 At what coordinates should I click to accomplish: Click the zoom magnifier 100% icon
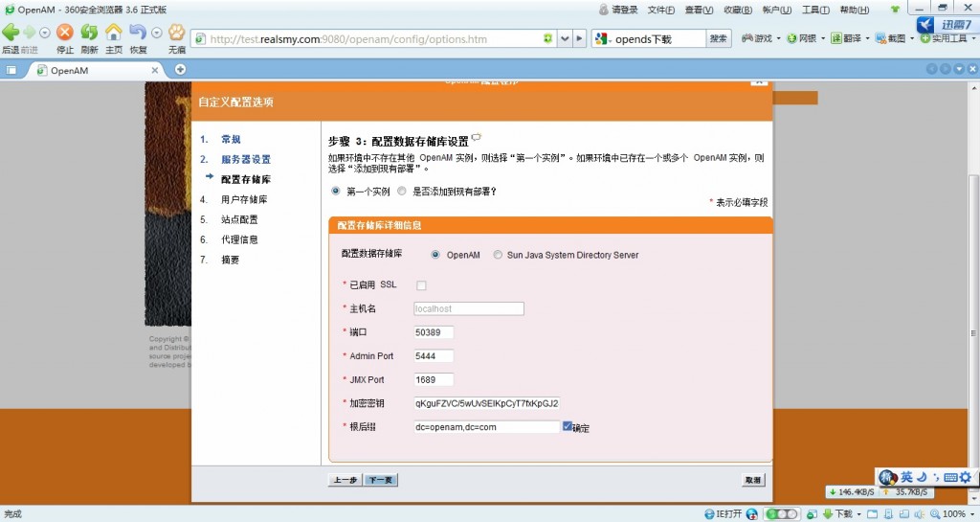coord(935,514)
